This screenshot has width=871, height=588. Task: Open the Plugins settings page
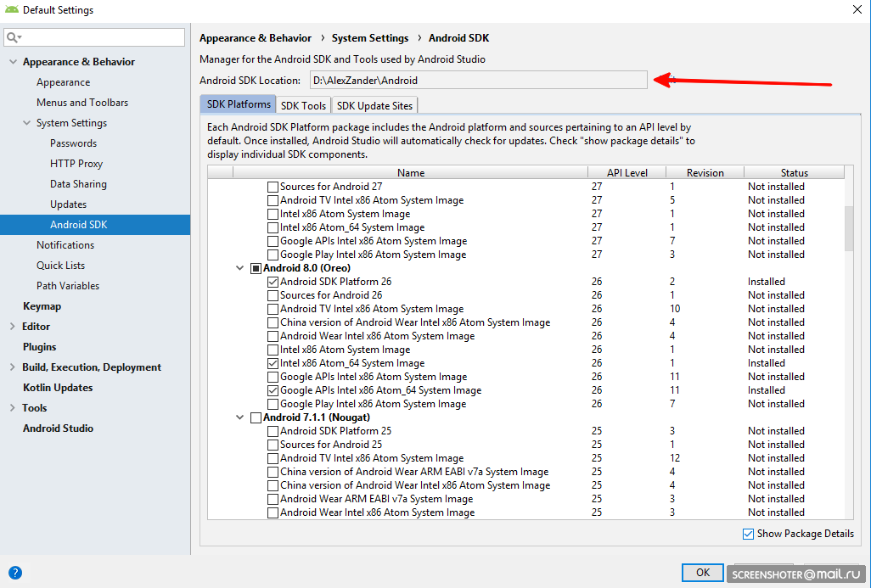(x=39, y=347)
